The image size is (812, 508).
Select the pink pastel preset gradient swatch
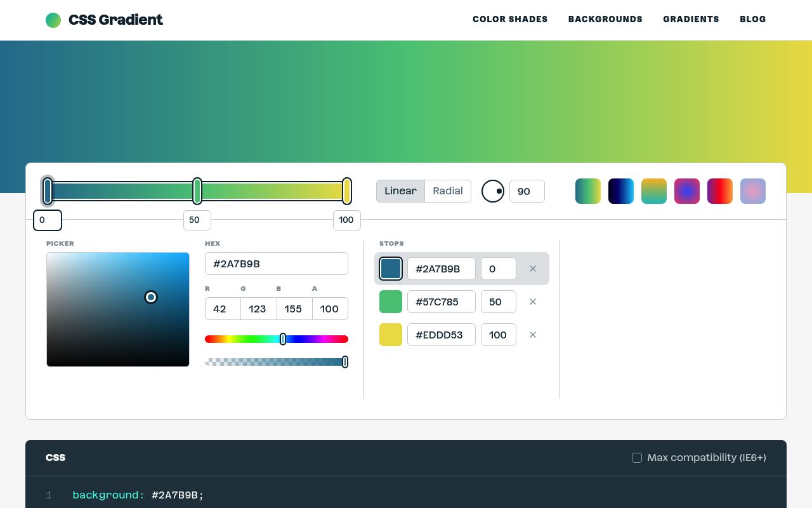point(753,191)
